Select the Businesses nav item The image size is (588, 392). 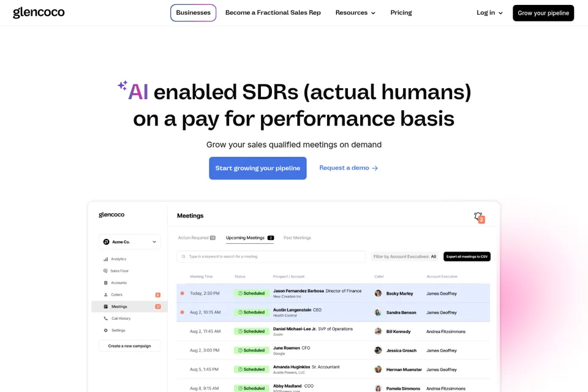193,13
